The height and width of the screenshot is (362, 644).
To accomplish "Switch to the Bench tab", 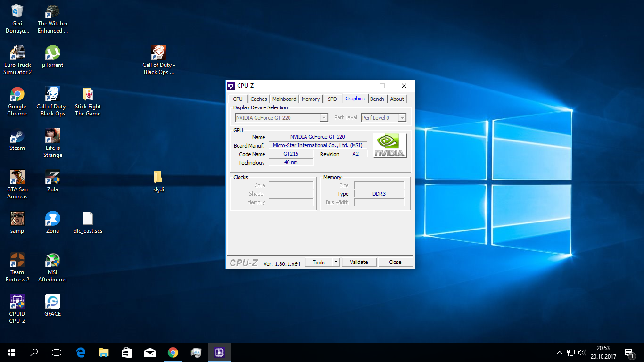I will click(x=377, y=99).
